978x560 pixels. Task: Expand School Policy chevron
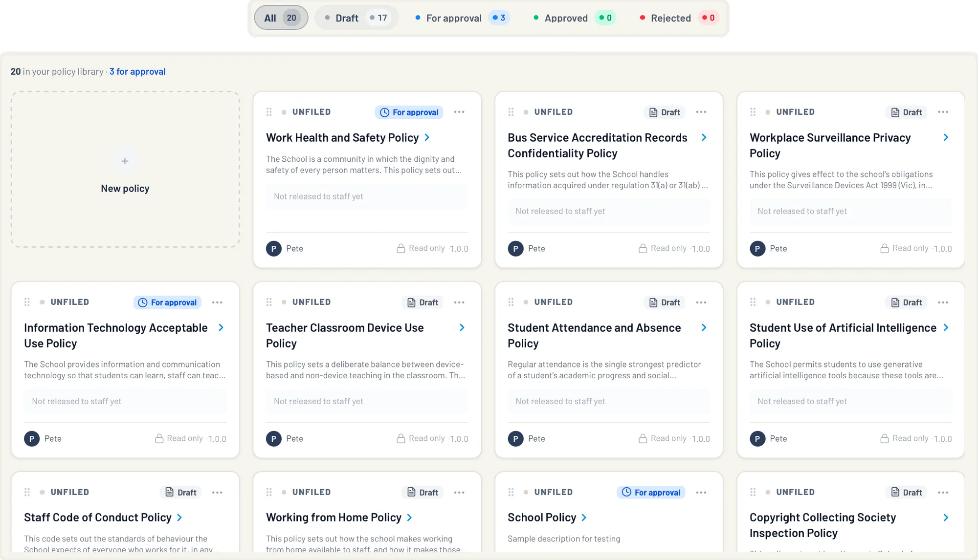click(584, 518)
